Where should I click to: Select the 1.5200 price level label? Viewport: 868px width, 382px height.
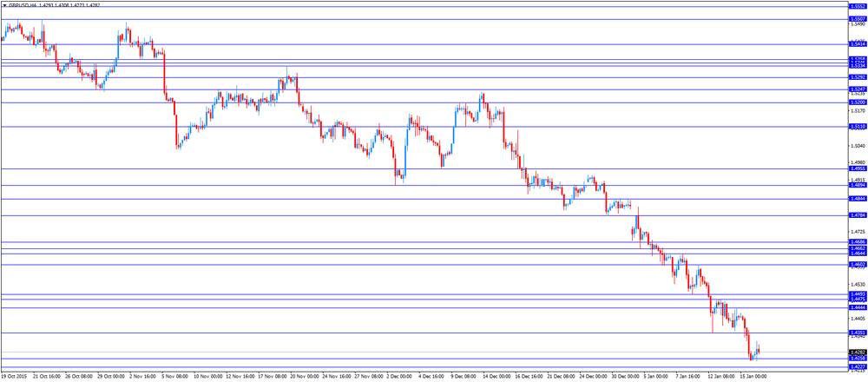pyautogui.click(x=857, y=102)
